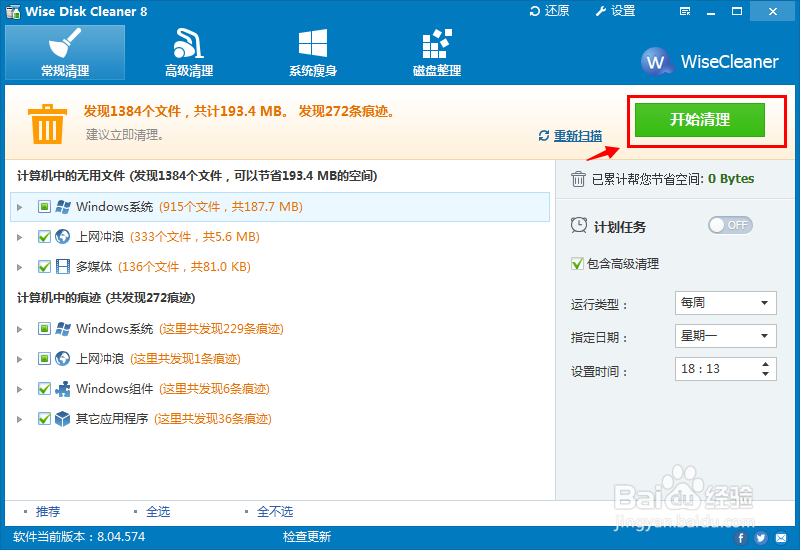The width and height of the screenshot is (800, 550).
Task: Open the 常规清理 tab with the broom icon
Action: 65,53
